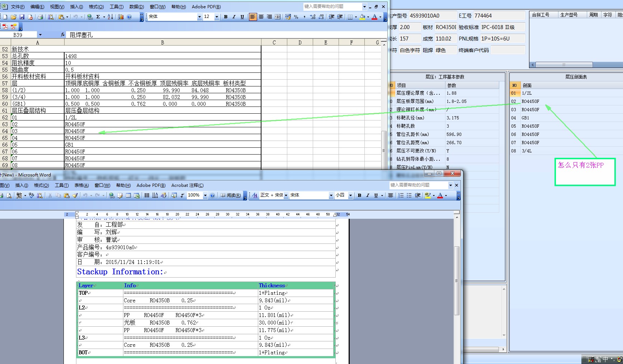
Task: Open Excel font name dropdown
Action: click(x=199, y=17)
